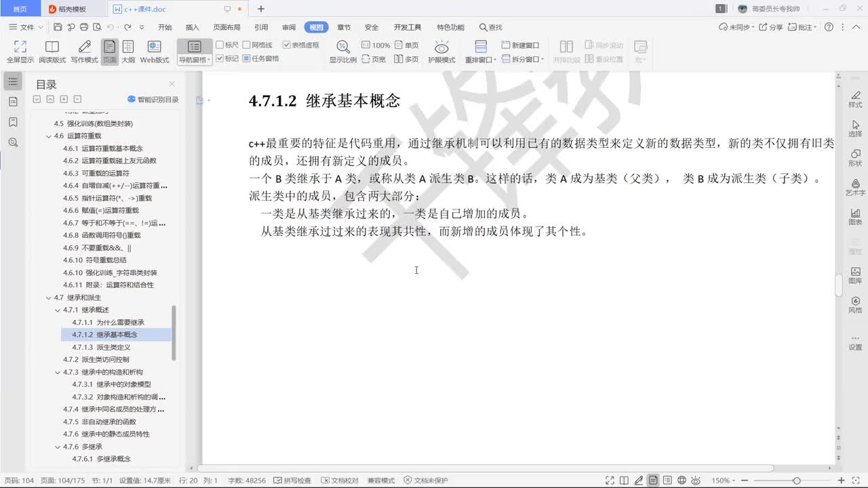Open 图表 chart panel on right
The image size is (868, 488).
(x=855, y=216)
